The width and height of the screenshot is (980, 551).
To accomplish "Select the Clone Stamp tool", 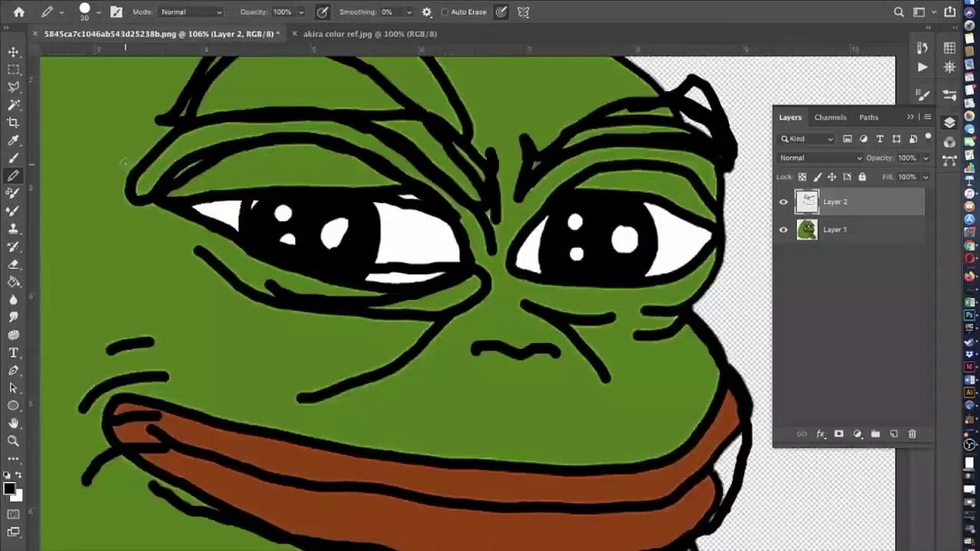I will point(13,229).
